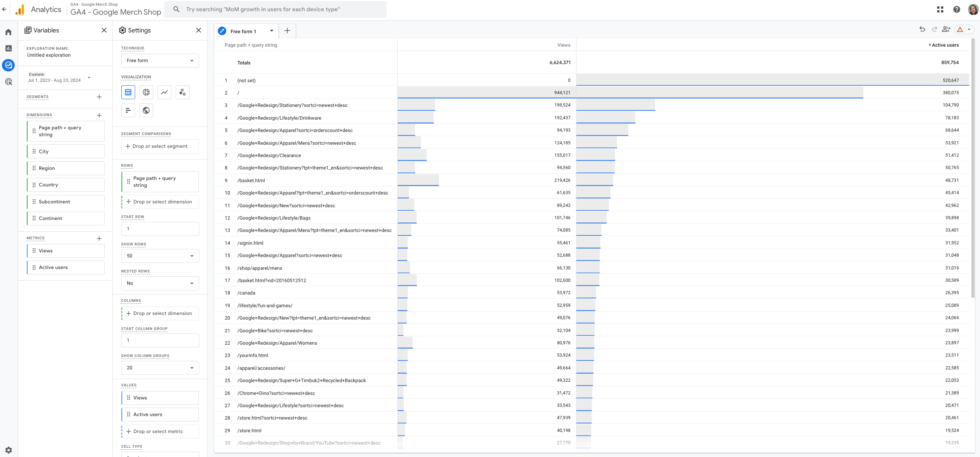The width and height of the screenshot is (980, 457).
Task: Expand the Show rows dropdown
Action: click(x=160, y=256)
